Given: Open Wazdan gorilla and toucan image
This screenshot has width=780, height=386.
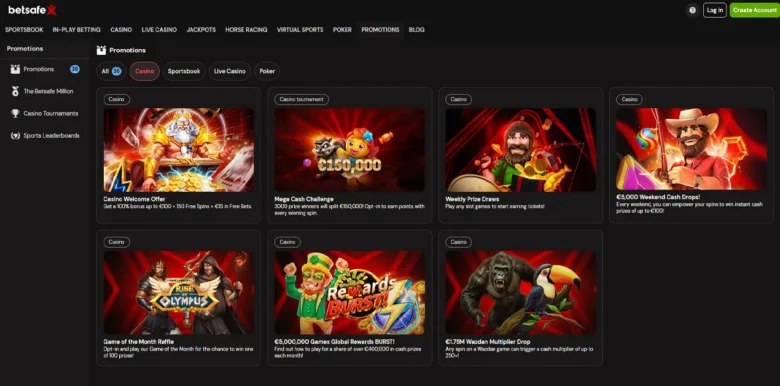Looking at the screenshot, I should click(520, 292).
